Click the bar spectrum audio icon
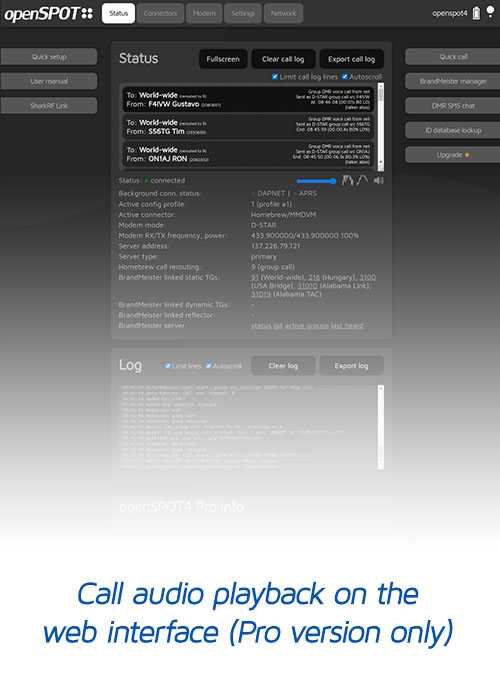 pyautogui.click(x=347, y=180)
